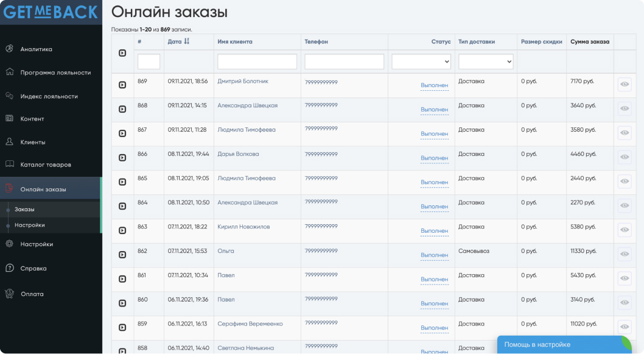Screen dimensions: 644x354
Task: Click the Индекс лояльности chat icon
Action: tap(9, 96)
